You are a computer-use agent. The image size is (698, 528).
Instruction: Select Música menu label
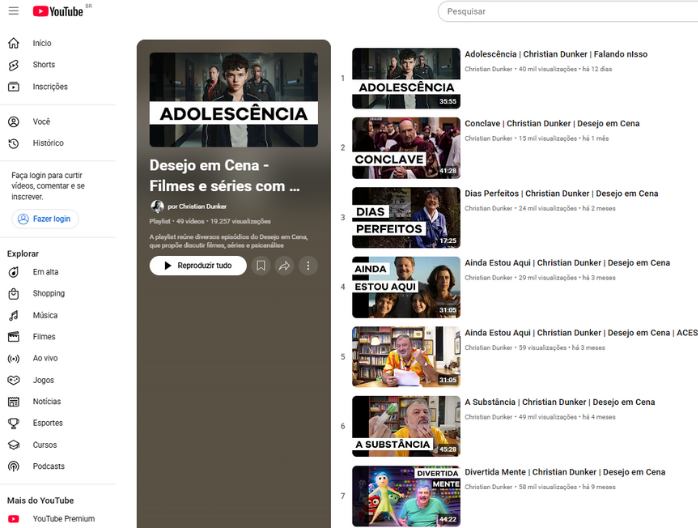point(45,315)
